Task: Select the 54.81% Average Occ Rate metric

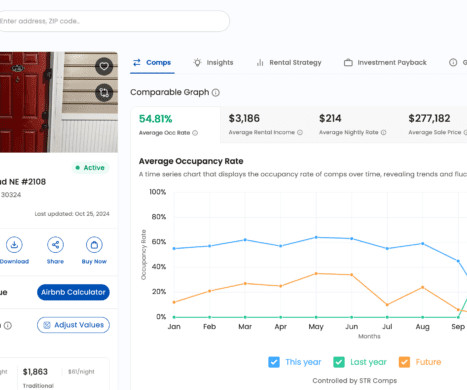Action: coord(175,125)
